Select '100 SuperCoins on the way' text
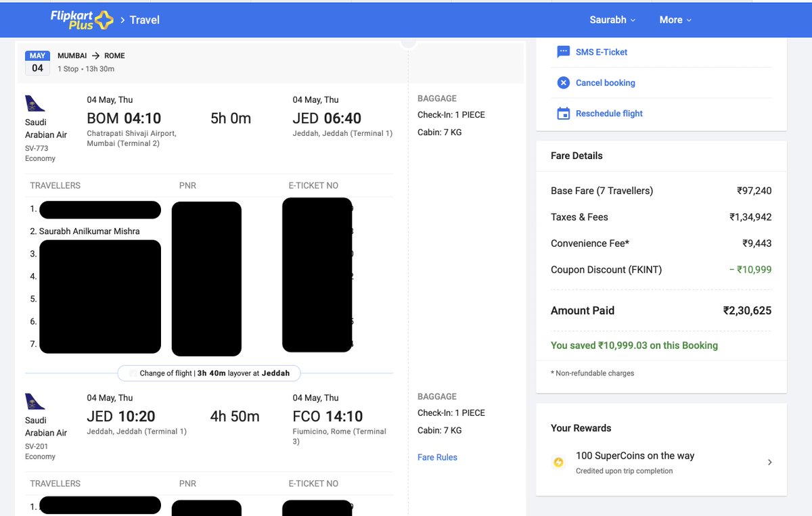This screenshot has width=812, height=516. click(x=635, y=456)
